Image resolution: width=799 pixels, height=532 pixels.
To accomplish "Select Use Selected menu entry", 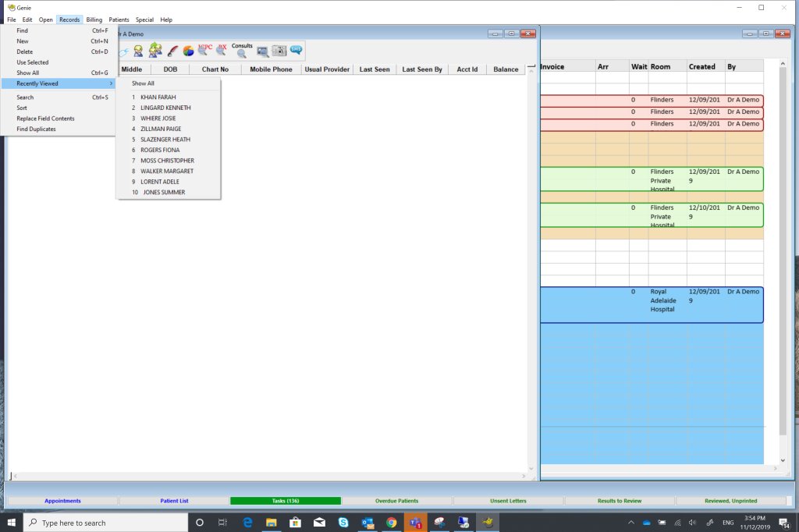I will [x=59, y=62].
